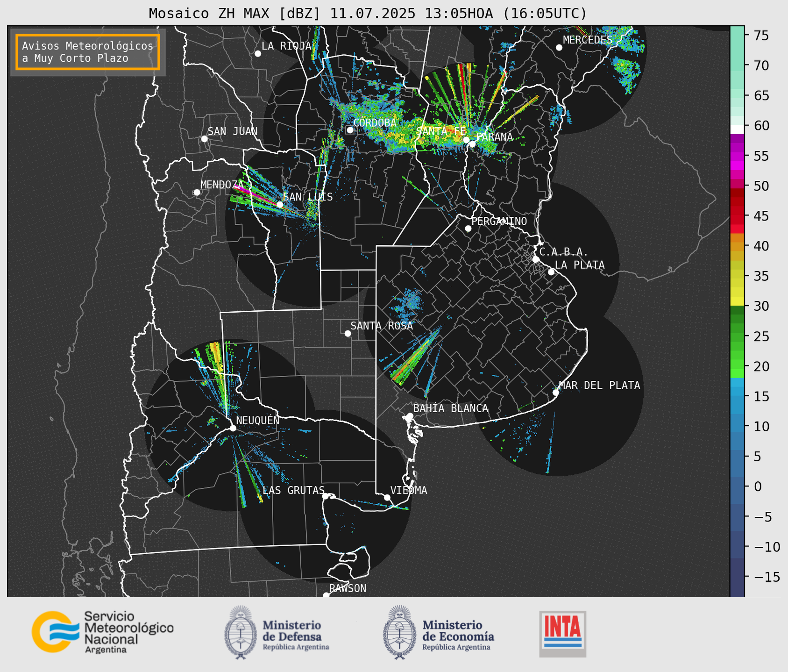
Task: Click the 20 label on the dBZ scale
Action: click(x=761, y=366)
